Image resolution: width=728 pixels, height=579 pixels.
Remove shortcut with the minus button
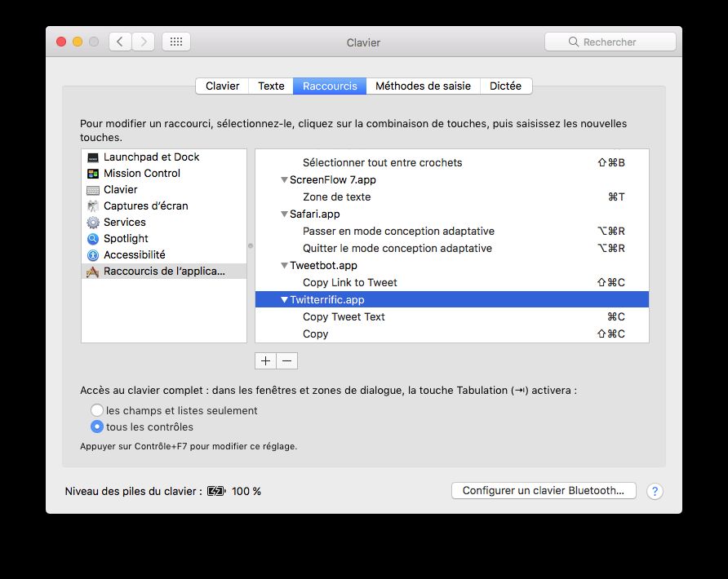[287, 361]
